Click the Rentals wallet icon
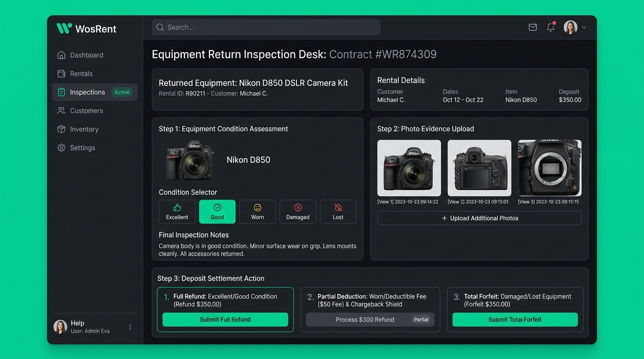 (x=61, y=74)
